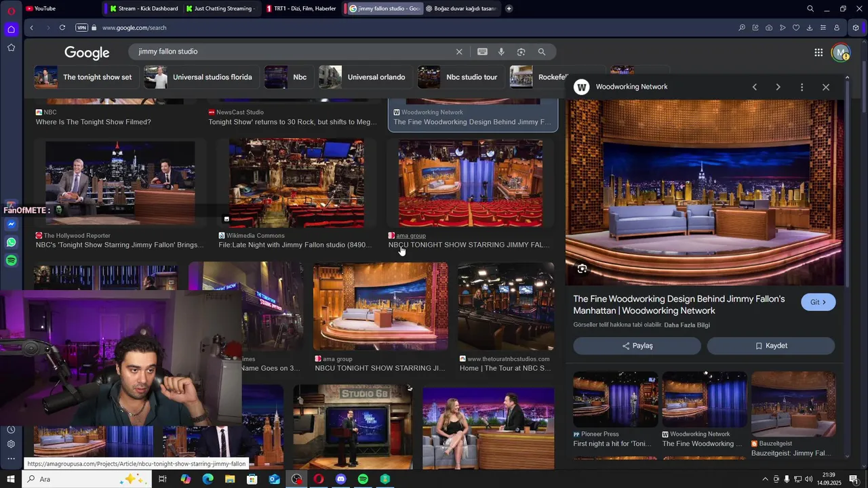The width and height of the screenshot is (868, 488).
Task: Switch to Stream - Kick Dashboard tab
Action: (x=142, y=9)
